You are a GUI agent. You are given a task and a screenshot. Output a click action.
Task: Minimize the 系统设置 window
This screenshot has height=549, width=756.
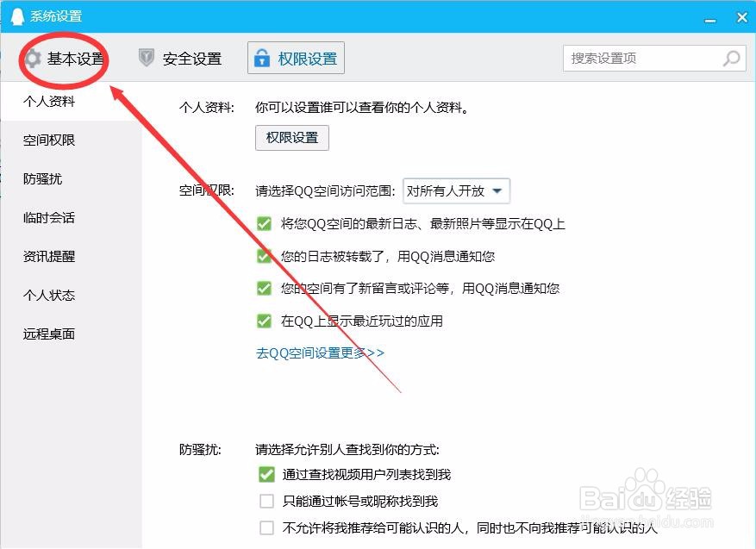[x=710, y=19]
